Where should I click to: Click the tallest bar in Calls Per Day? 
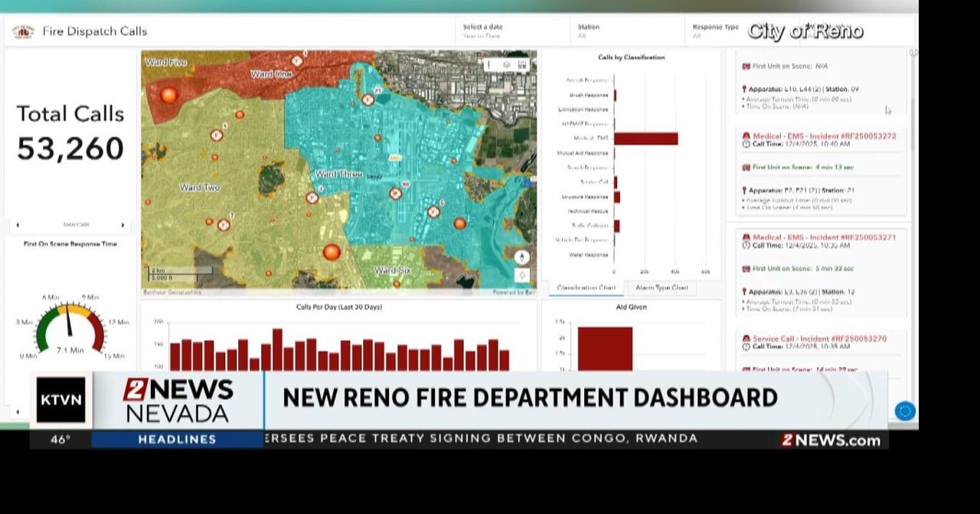(x=277, y=350)
